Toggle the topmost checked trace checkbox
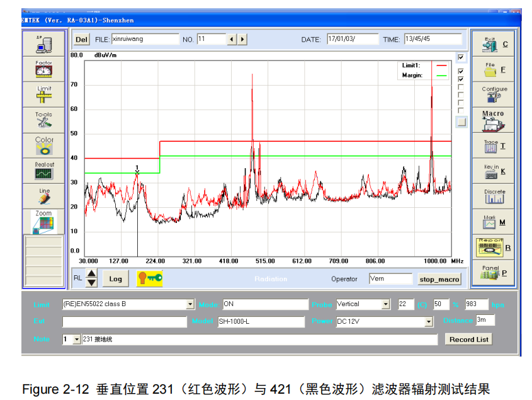This screenshot has height=400, width=532. (x=461, y=57)
